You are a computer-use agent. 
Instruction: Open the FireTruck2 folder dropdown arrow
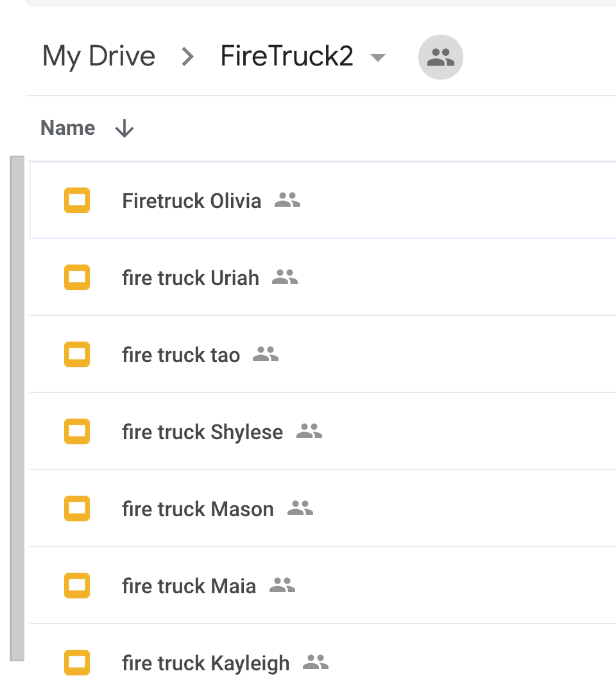379,58
